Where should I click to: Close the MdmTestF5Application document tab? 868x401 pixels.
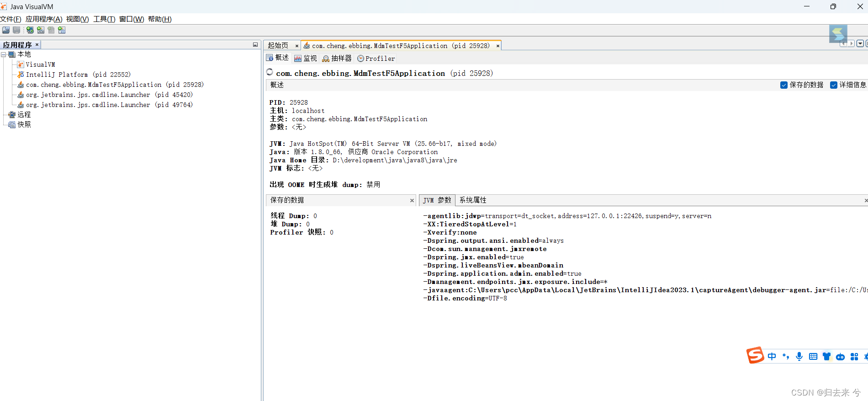(x=498, y=46)
